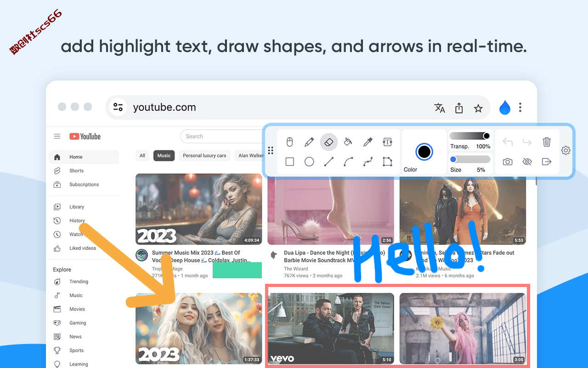Screen dimensions: 588x368
Task: Open the vevo 5:10 video thumbnail
Action: coord(331,328)
